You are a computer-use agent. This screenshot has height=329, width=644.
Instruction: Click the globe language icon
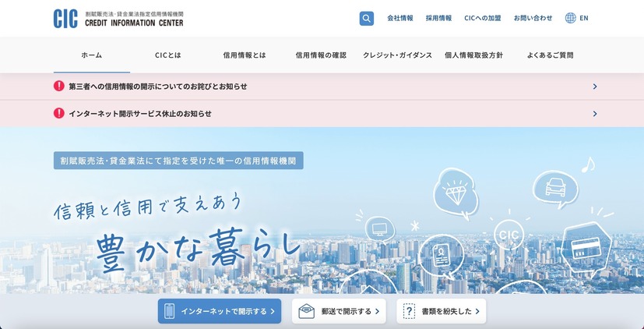coord(571,18)
